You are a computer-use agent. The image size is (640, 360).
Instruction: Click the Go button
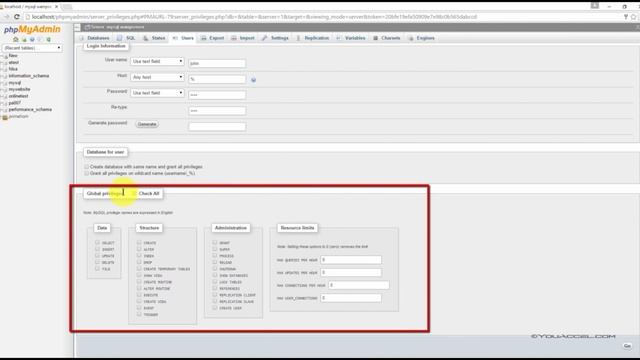[627, 346]
